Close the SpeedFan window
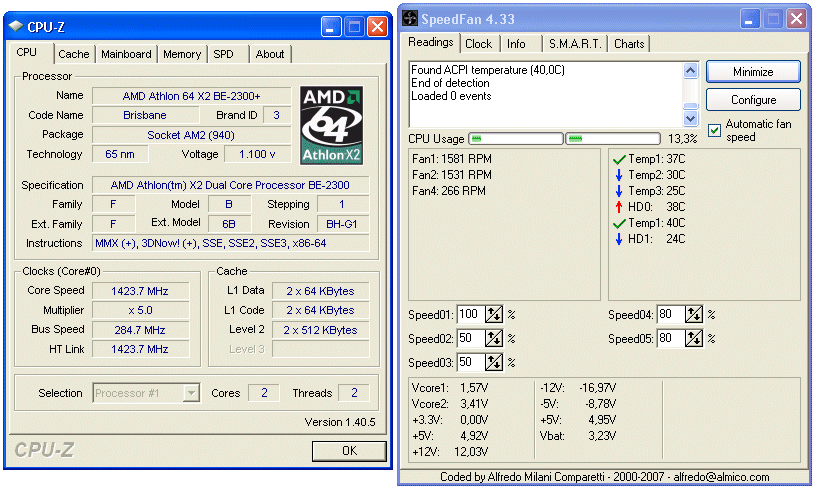The image size is (814, 488). pyautogui.click(x=796, y=19)
